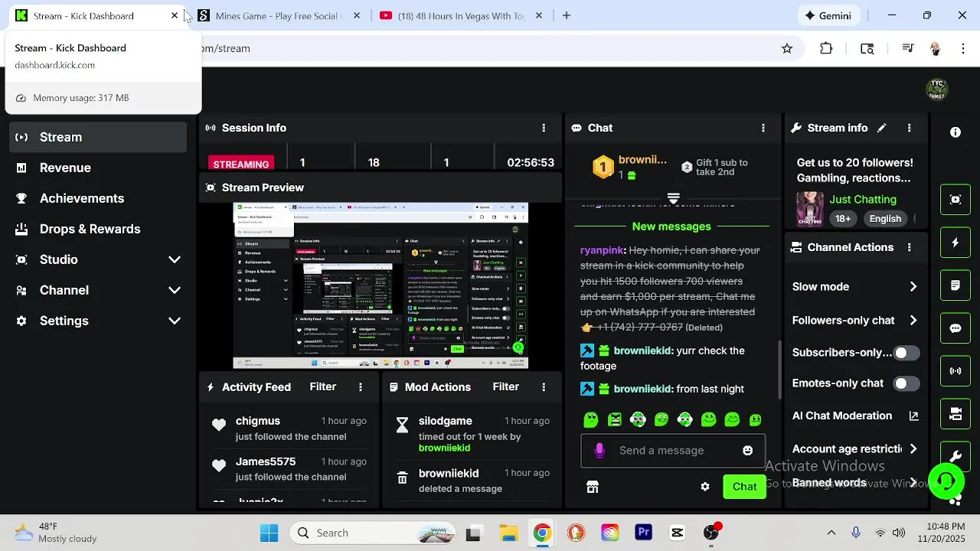980x551 pixels.
Task: Insert the first green blob emote
Action: pyautogui.click(x=591, y=419)
